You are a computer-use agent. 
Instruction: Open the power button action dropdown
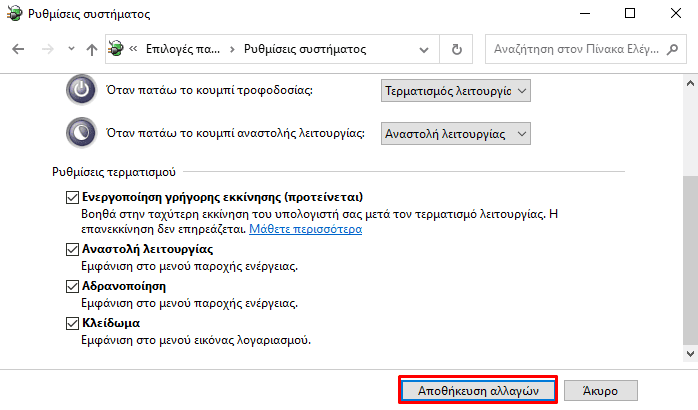pos(456,91)
